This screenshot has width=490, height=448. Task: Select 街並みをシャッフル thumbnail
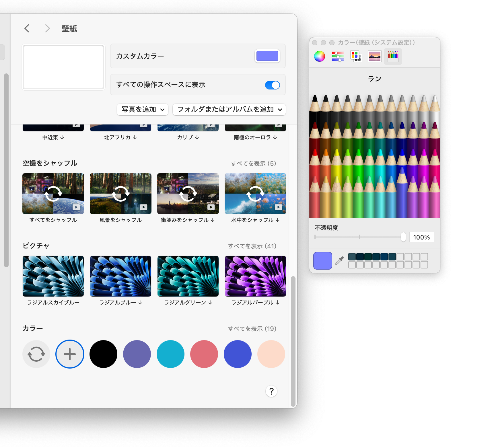pos(188,194)
